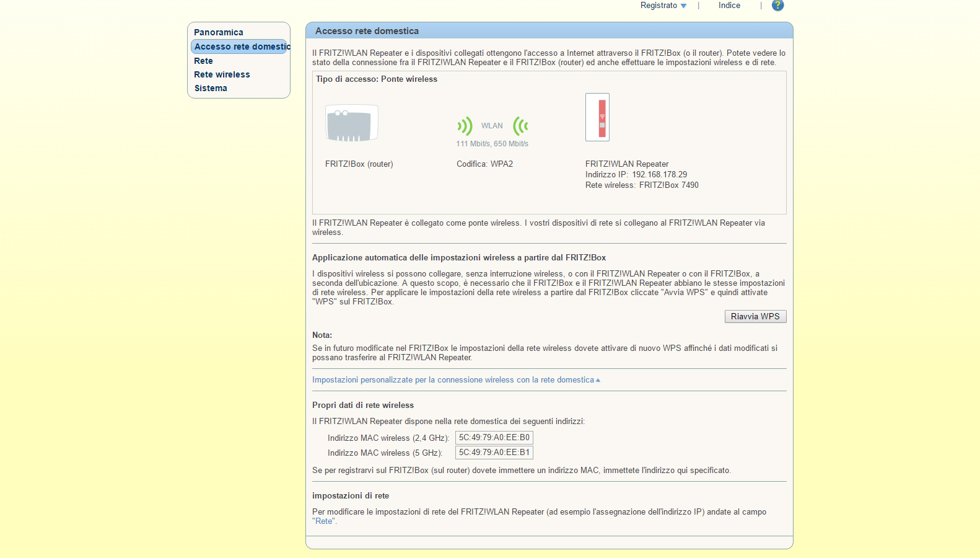Click the Codifica WPA2 text
The height and width of the screenshot is (558, 980).
click(484, 164)
